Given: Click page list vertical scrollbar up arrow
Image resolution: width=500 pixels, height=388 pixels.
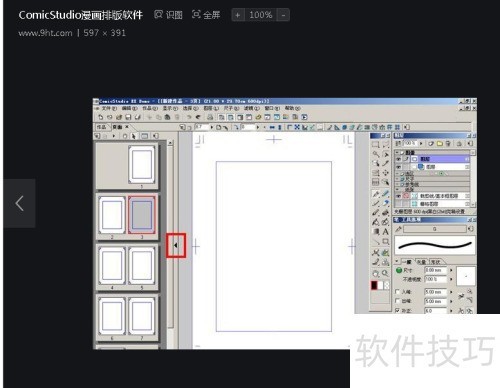Looking at the screenshot, I should click(x=170, y=143).
